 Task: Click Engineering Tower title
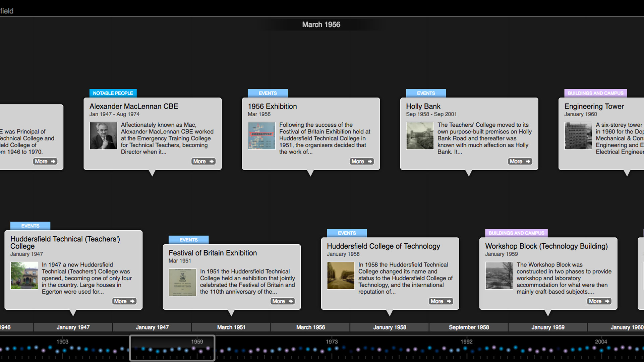(594, 106)
